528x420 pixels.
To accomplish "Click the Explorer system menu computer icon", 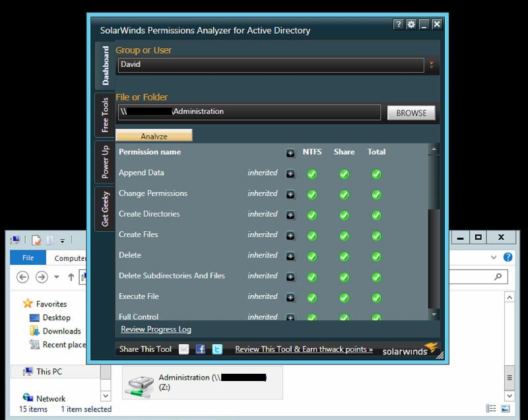I will point(15,240).
